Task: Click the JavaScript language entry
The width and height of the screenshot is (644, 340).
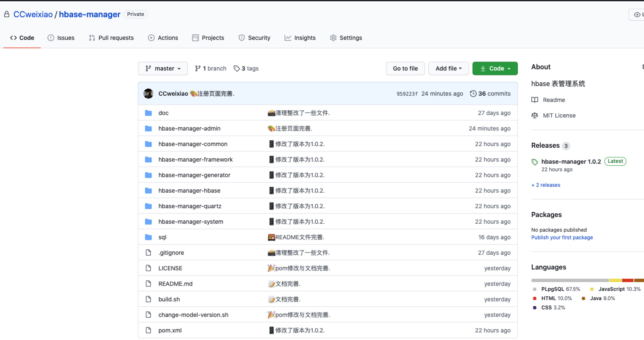Action: [x=615, y=289]
